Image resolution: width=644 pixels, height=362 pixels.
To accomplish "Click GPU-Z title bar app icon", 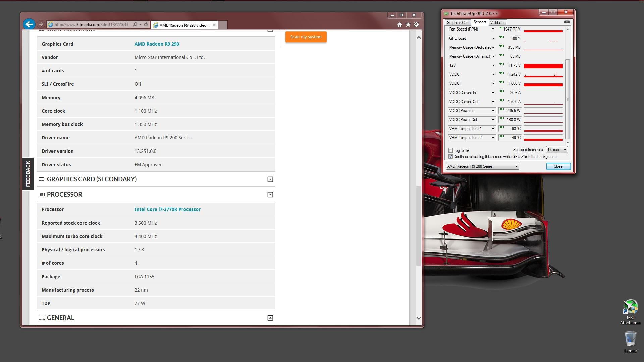I will 446,14.
